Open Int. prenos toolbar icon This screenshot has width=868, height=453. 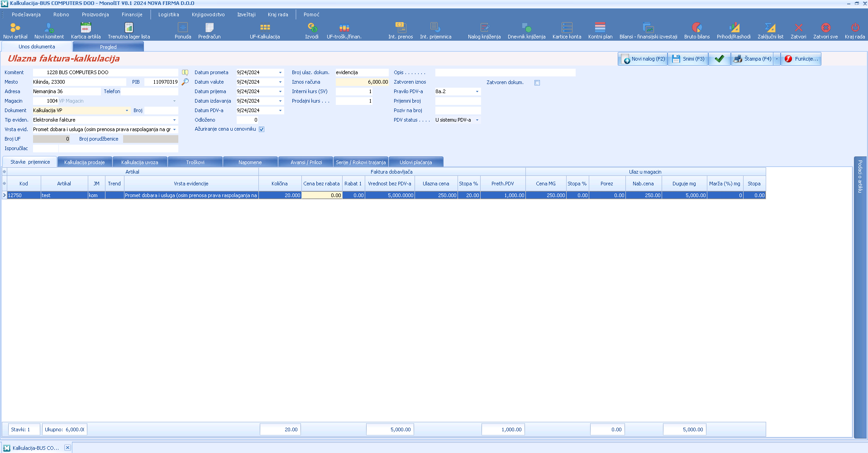[x=401, y=31]
